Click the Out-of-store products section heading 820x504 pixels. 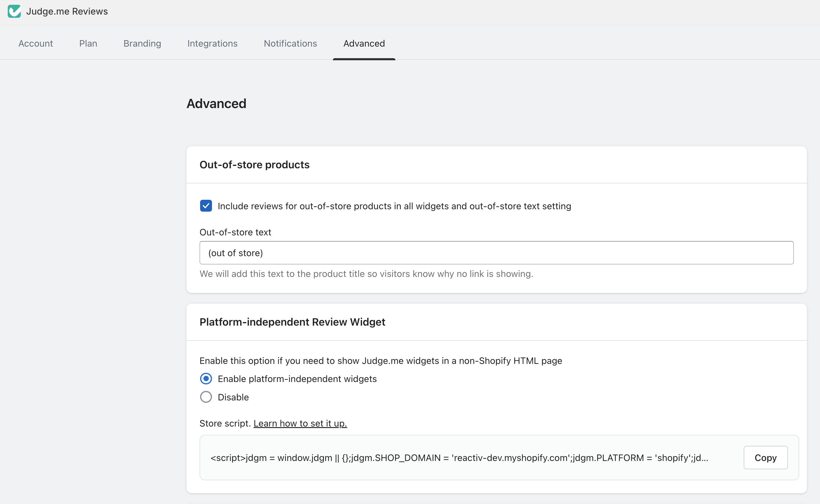pyautogui.click(x=254, y=165)
